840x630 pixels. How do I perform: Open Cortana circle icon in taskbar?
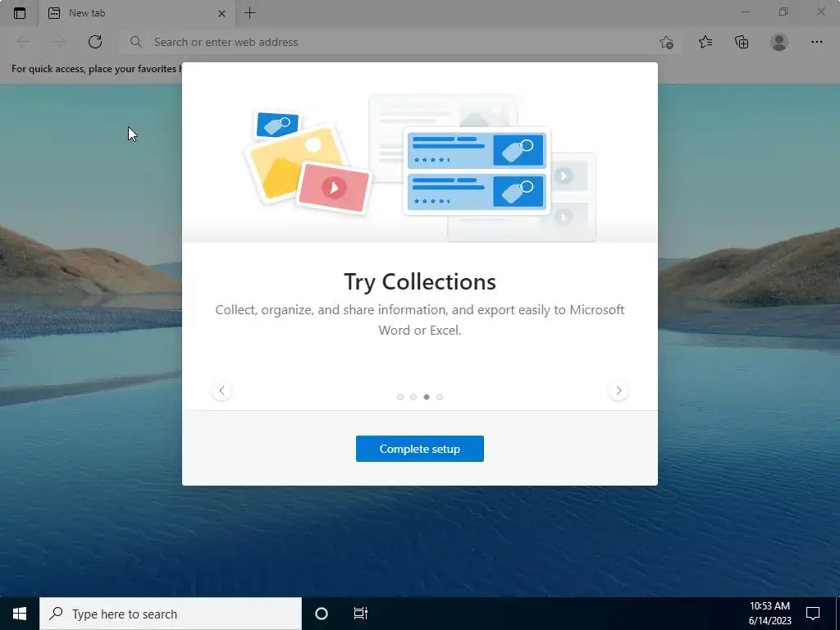322,614
